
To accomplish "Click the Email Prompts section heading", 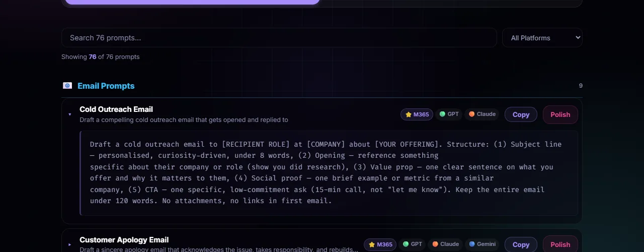I will tap(106, 86).
